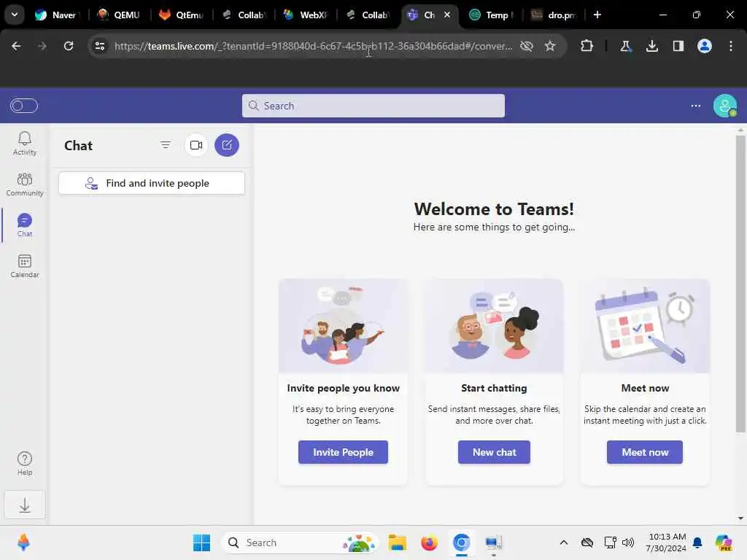Switch to the dro.pm browser tab

pyautogui.click(x=554, y=15)
